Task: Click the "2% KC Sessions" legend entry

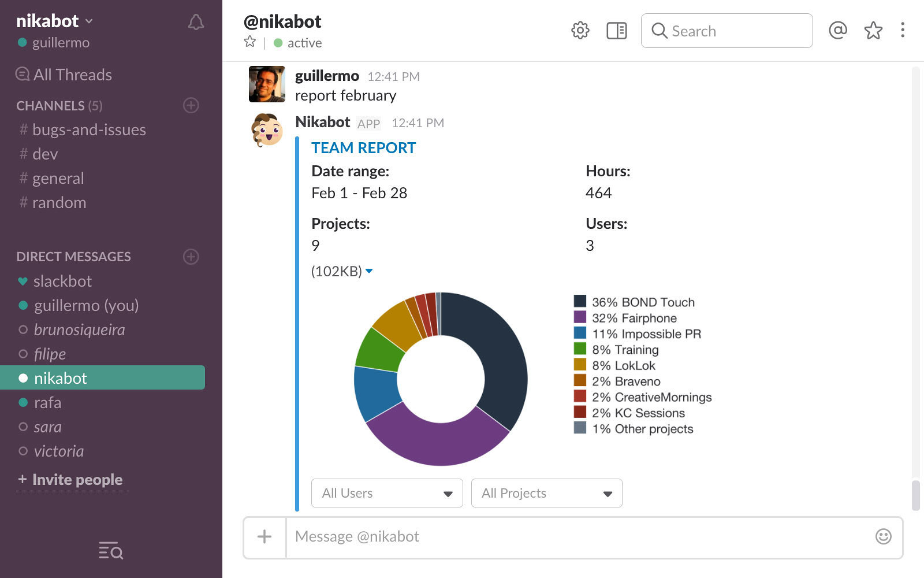Action: click(629, 413)
